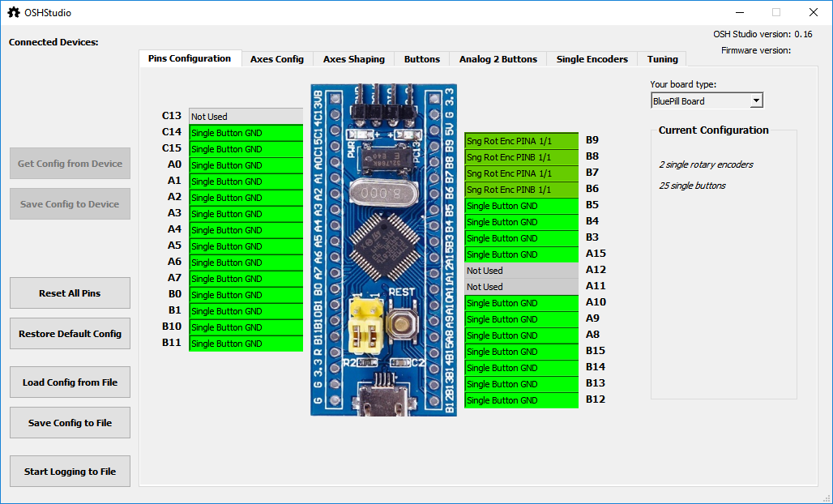Click the BluePill board image
The image size is (833, 504).
click(x=383, y=250)
